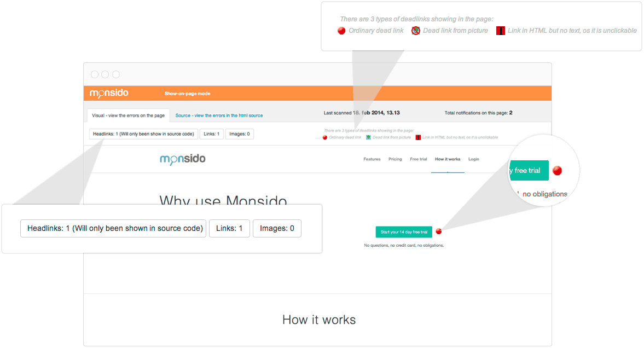Click the small Dead link from picture icon in the browser legend
The width and height of the screenshot is (644, 348).
point(368,138)
